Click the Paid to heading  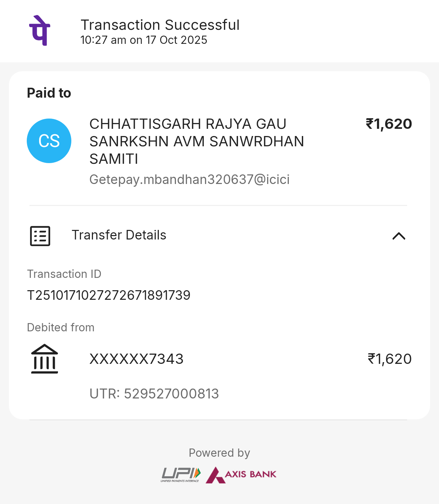pyautogui.click(x=49, y=93)
